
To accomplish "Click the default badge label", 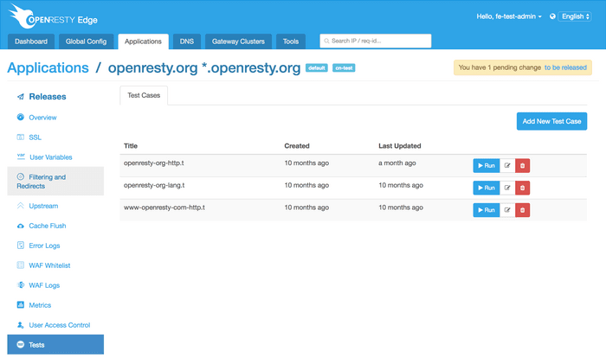I will (317, 68).
